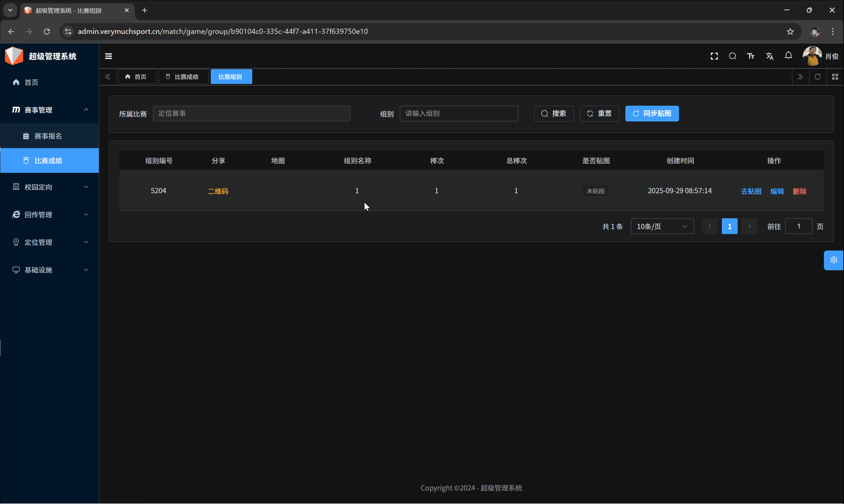
Task: Click the 二维码 share link
Action: (218, 191)
